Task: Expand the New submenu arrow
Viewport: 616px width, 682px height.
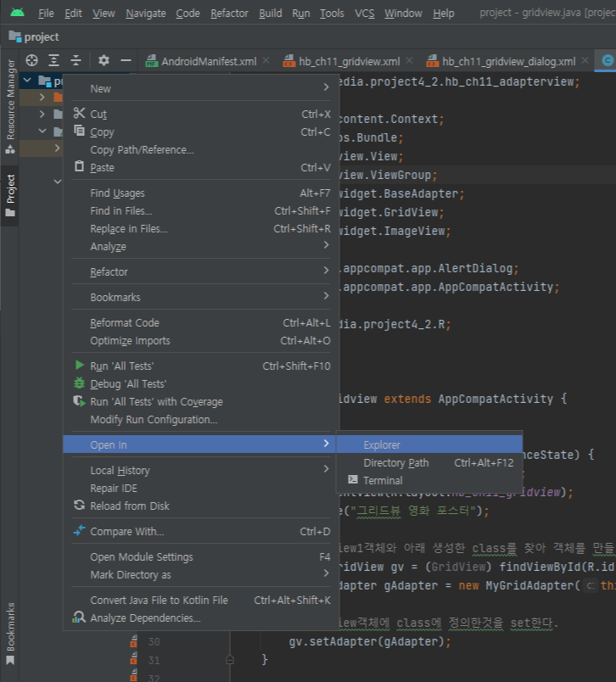Action: click(326, 87)
